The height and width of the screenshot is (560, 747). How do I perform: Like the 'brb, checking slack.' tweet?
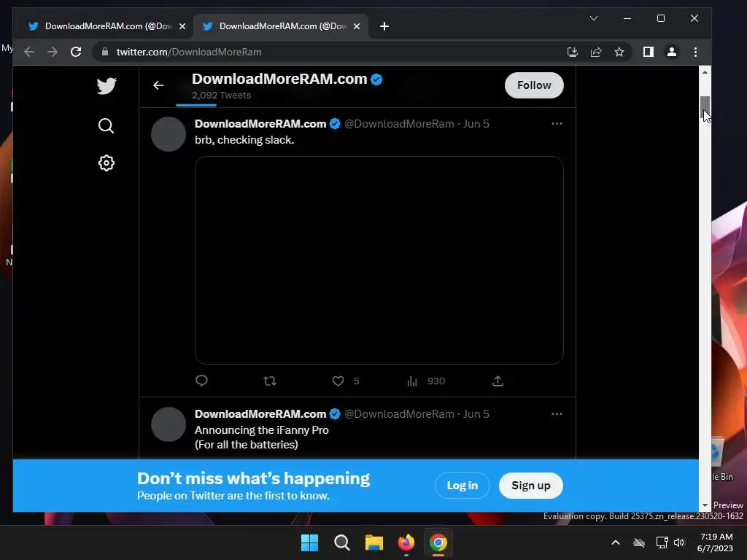[x=338, y=381]
